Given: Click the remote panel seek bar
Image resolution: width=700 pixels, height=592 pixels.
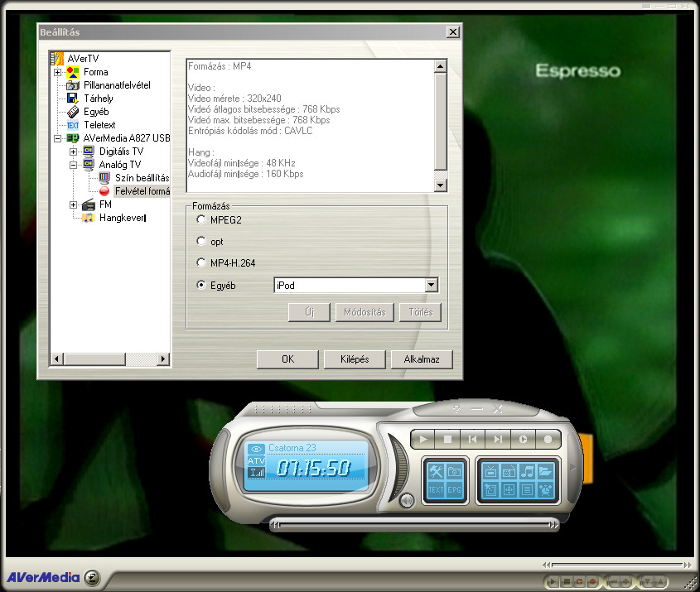Looking at the screenshot, I should coord(415,525).
